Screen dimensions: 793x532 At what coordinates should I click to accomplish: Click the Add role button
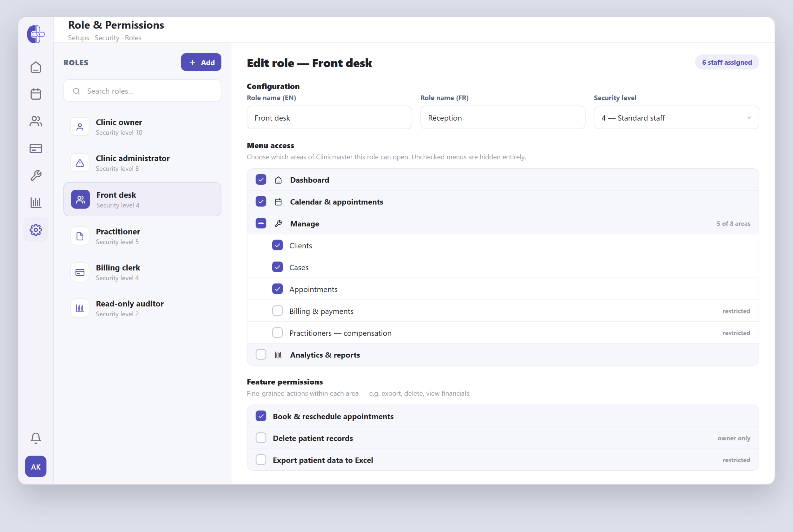[201, 62]
